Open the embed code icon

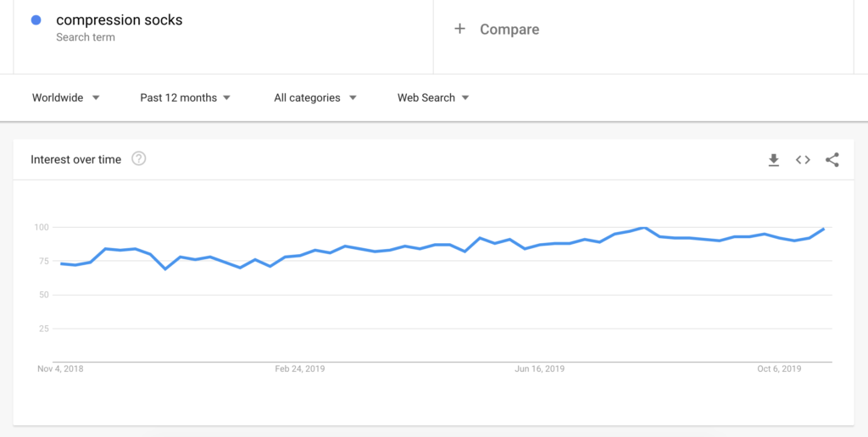(x=803, y=160)
